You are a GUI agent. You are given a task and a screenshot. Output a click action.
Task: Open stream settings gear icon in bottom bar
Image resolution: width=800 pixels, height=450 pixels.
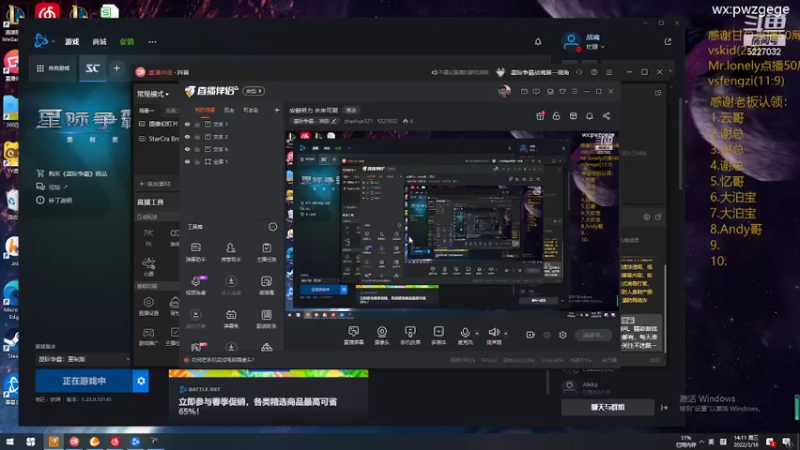(563, 335)
